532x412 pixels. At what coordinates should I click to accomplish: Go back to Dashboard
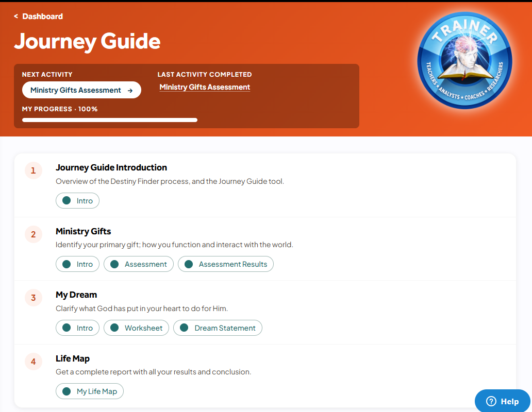coord(42,16)
